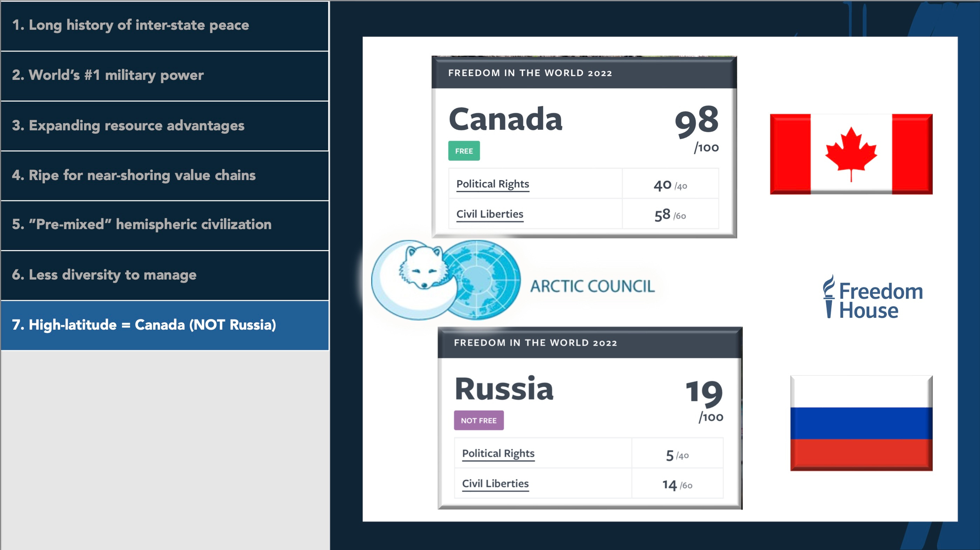Click highlighted item 7 High-latitude = Canada
980x550 pixels.
click(164, 325)
